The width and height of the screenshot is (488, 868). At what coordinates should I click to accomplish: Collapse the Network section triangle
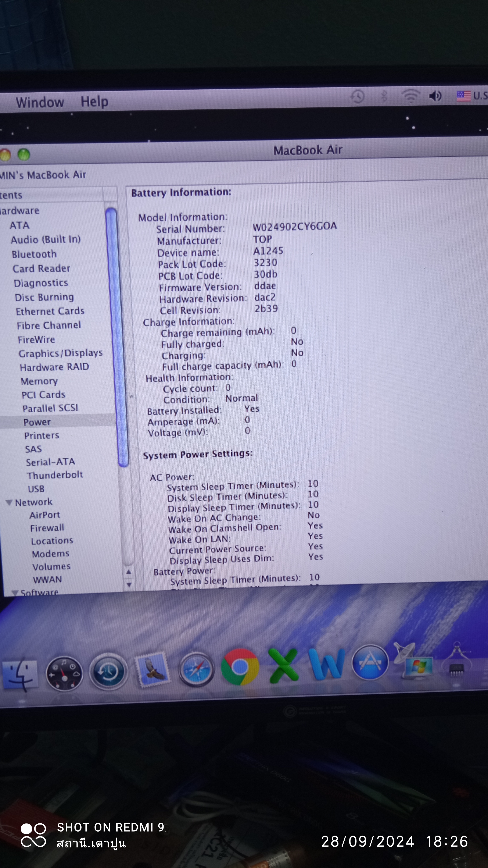point(9,502)
